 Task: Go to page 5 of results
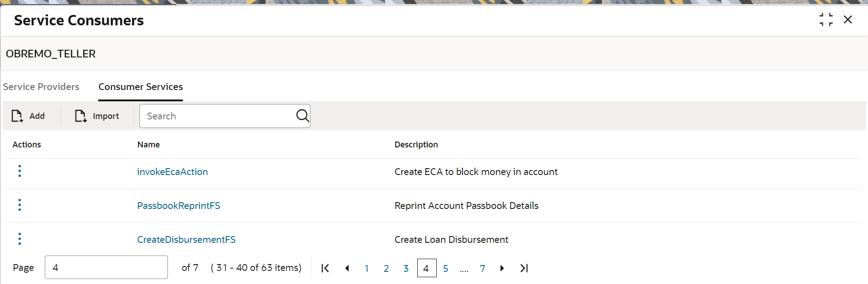pos(446,269)
